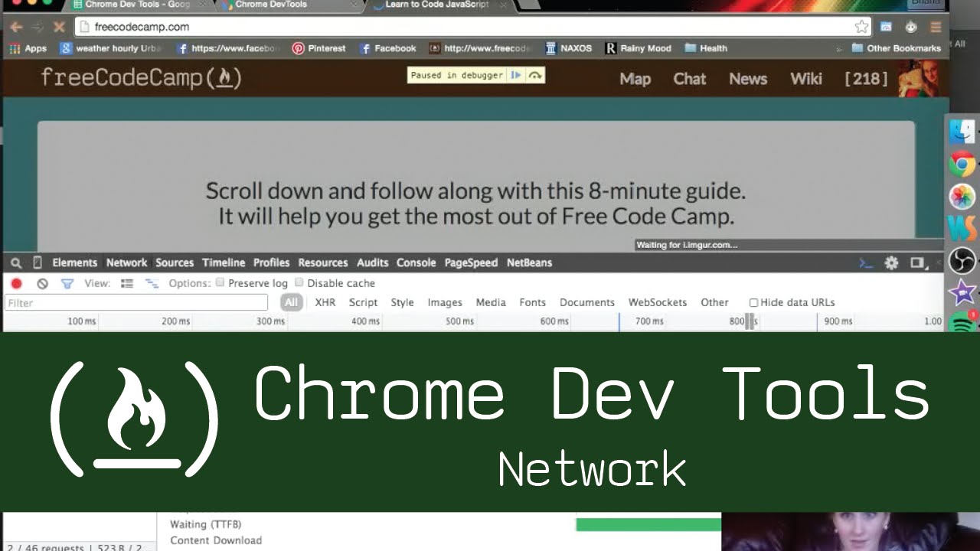Filter requests by Script
980x551 pixels.
(x=363, y=302)
